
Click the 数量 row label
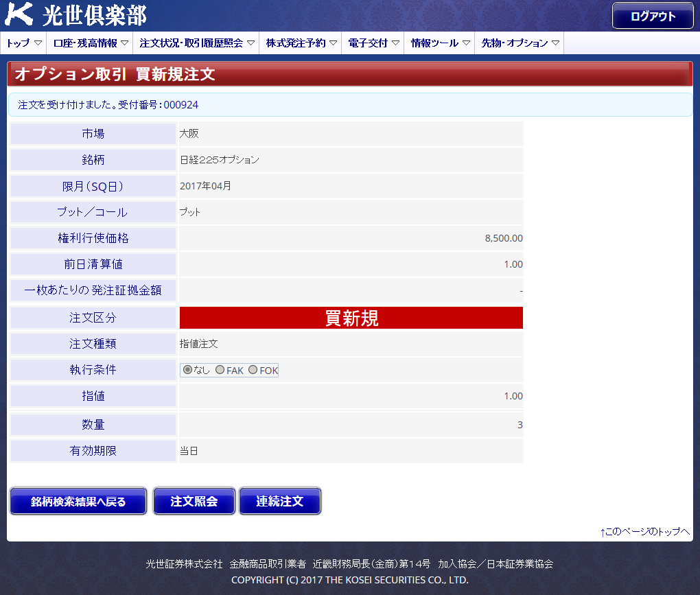pos(93,425)
